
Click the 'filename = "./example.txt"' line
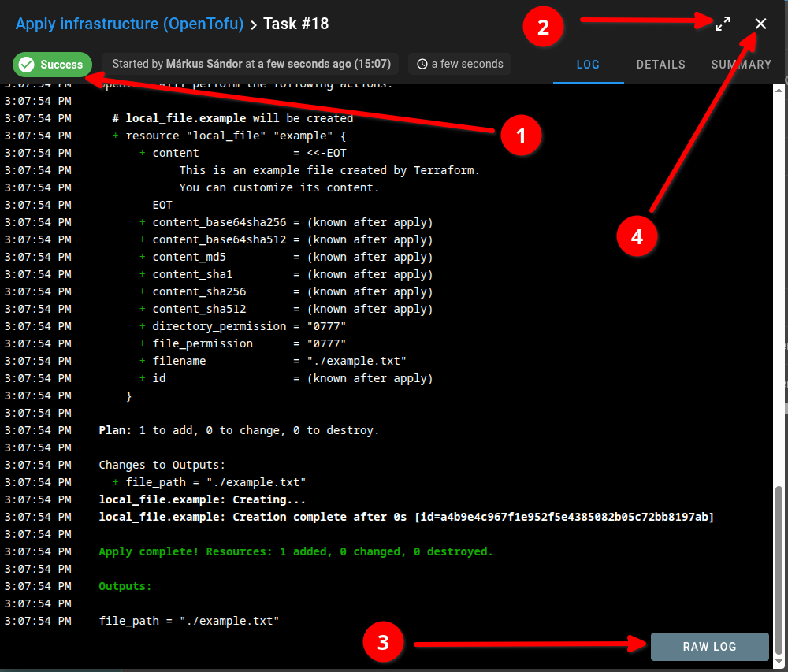[x=273, y=361]
